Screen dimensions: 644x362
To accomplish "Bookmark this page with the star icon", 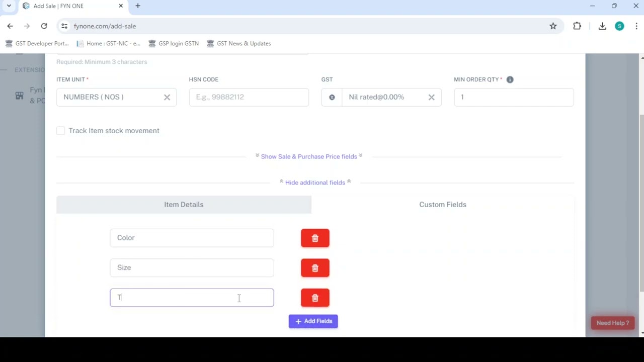I will [553, 26].
